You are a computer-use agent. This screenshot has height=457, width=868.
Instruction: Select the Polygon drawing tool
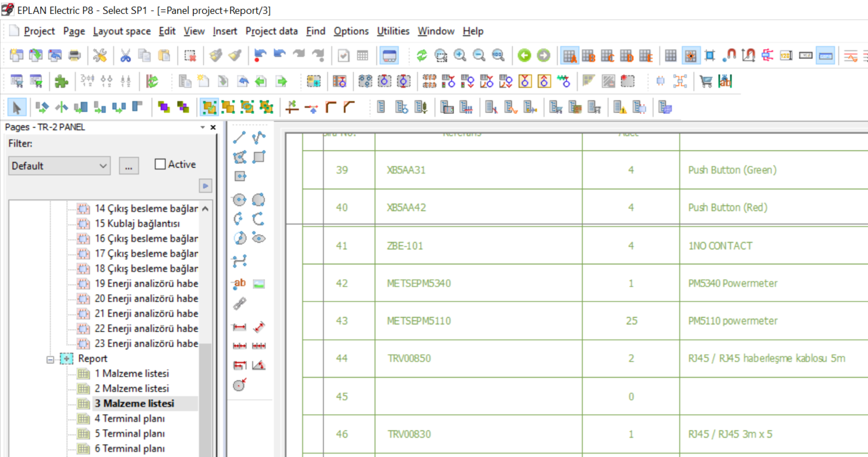(240, 157)
